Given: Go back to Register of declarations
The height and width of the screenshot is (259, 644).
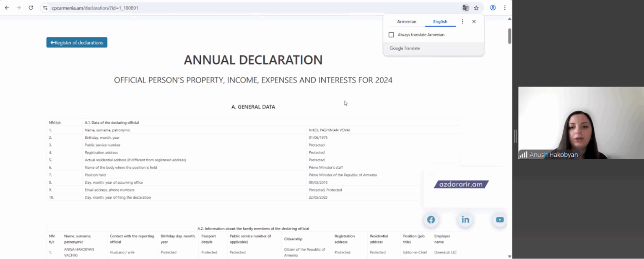Looking at the screenshot, I should (x=77, y=42).
